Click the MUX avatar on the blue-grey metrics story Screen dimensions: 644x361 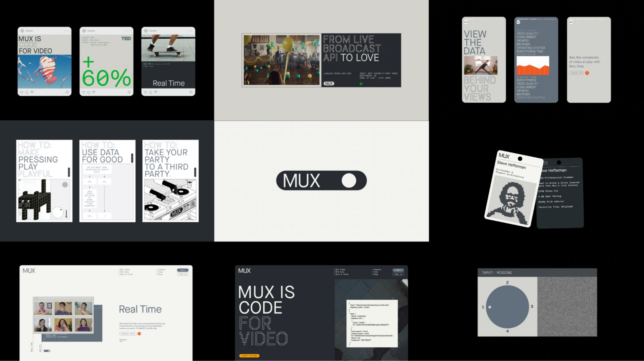pos(518,22)
